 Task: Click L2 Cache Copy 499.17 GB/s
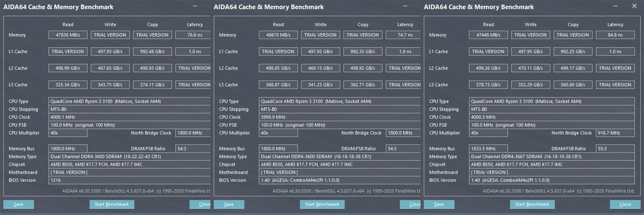pyautogui.click(x=573, y=68)
